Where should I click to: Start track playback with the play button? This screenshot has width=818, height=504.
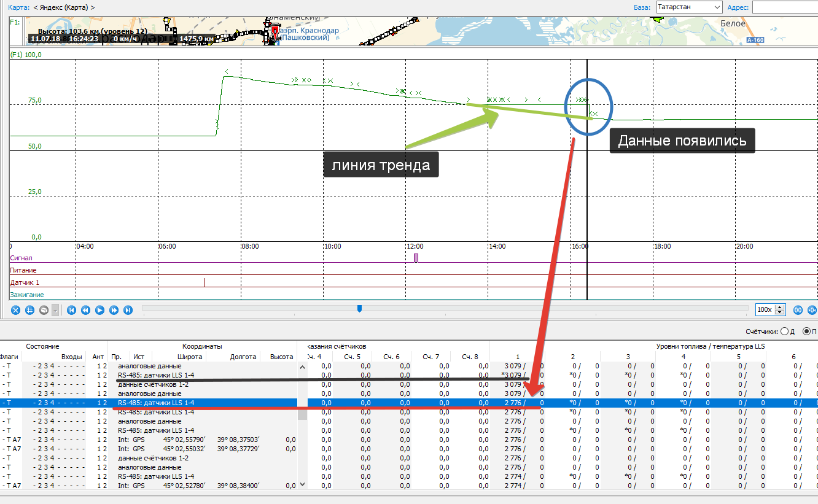click(100, 311)
